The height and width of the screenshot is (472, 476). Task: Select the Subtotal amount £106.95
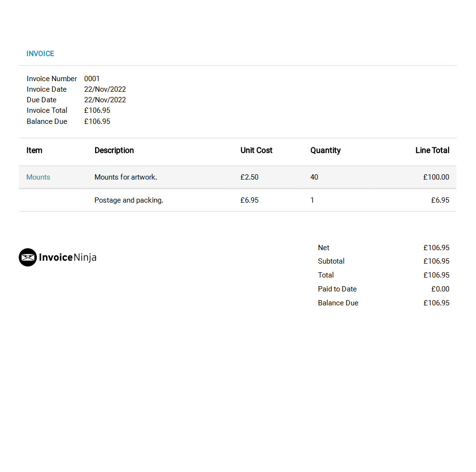[x=436, y=261]
